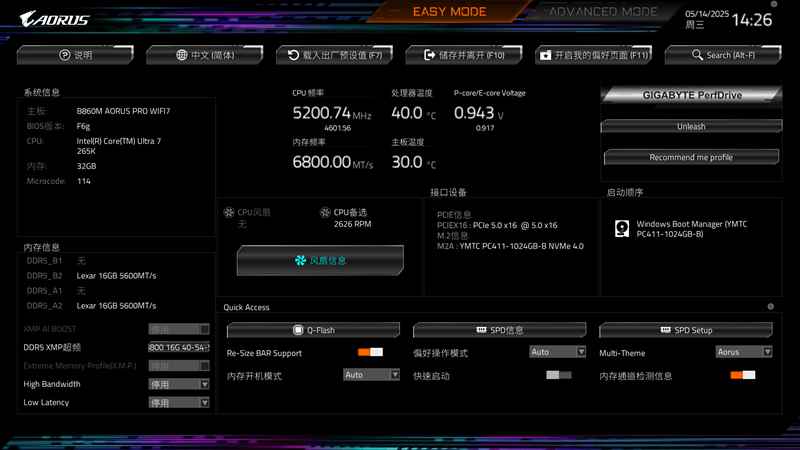Image resolution: width=800 pixels, height=450 pixels.
Task: Click CPU frequency value 5200.74
Action: 321,113
